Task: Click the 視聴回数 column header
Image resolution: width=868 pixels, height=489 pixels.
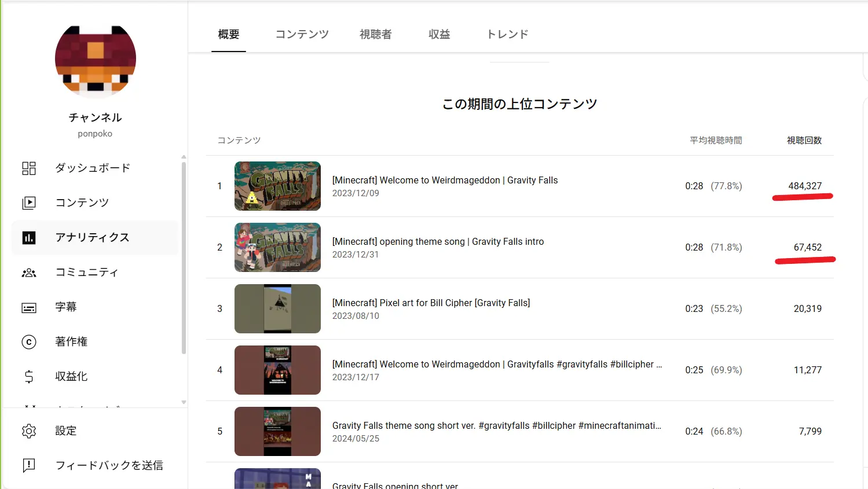Action: (x=804, y=141)
